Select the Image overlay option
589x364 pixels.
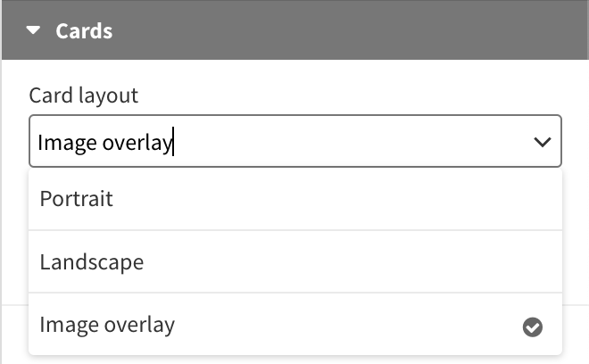(x=295, y=325)
